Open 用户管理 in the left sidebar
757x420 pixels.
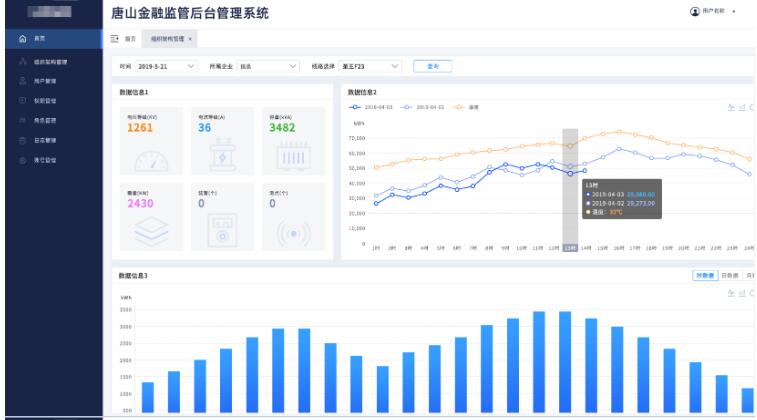(x=43, y=81)
